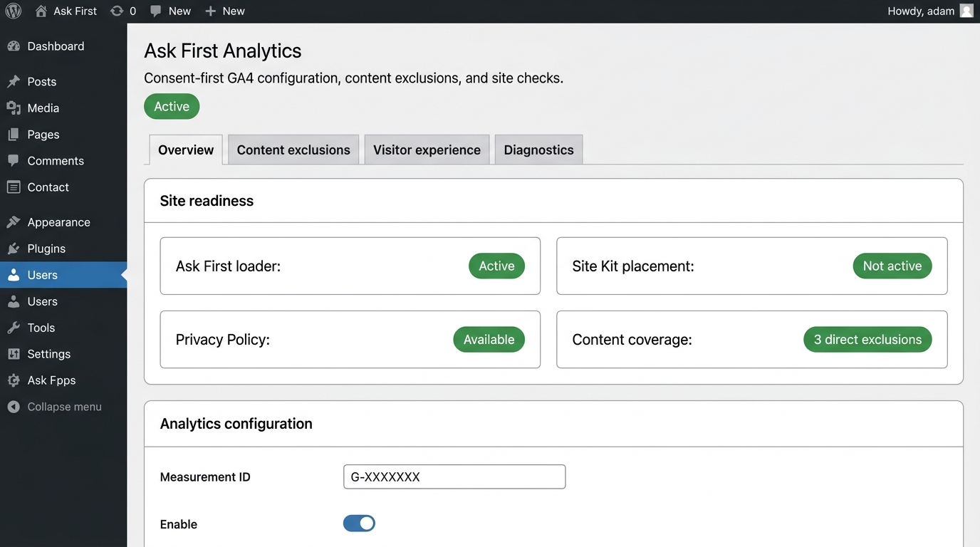This screenshot has height=547, width=980.
Task: Open the Howdy, adam account link
Action: (x=920, y=11)
